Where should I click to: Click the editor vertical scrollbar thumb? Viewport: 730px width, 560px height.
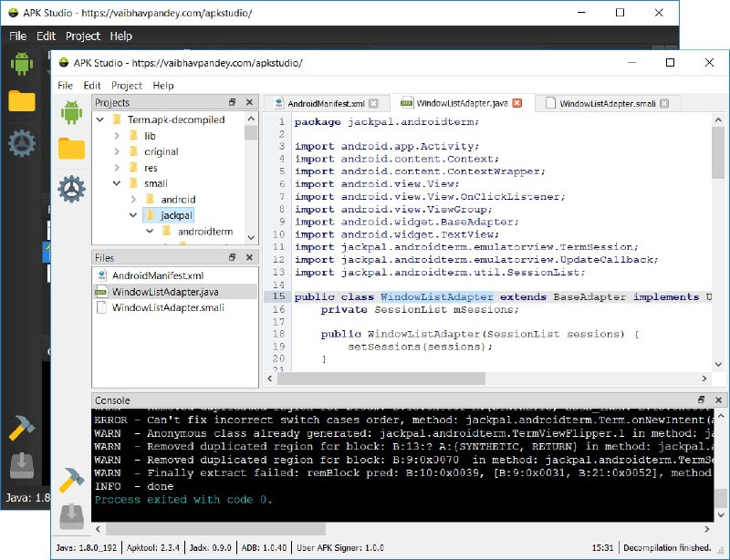coord(718,152)
